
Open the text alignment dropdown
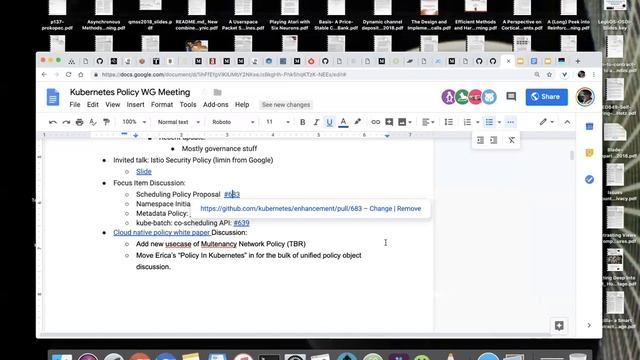click(x=428, y=122)
